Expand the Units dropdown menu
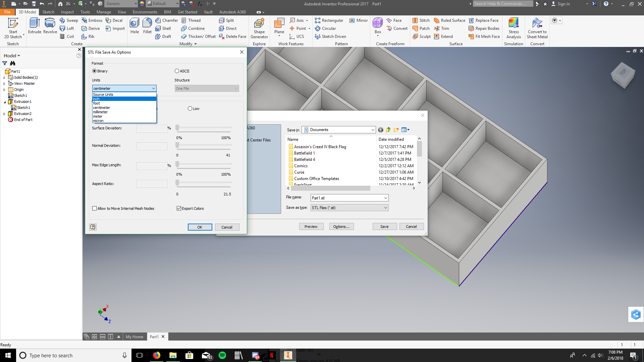 [x=153, y=88]
